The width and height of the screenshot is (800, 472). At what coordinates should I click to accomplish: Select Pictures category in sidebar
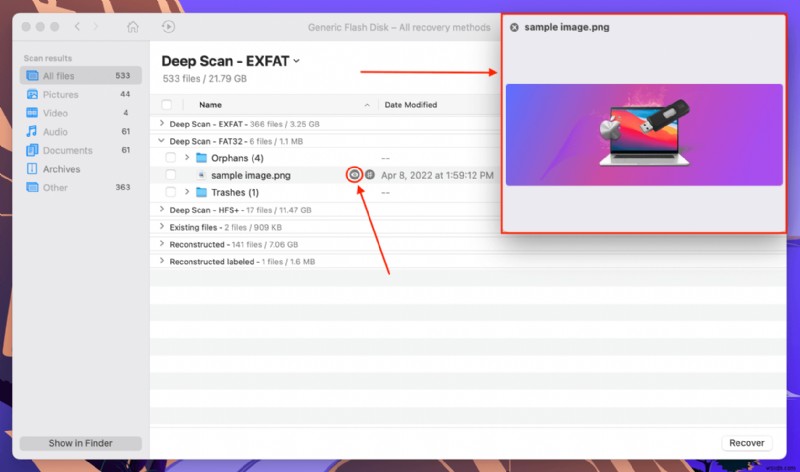click(81, 94)
